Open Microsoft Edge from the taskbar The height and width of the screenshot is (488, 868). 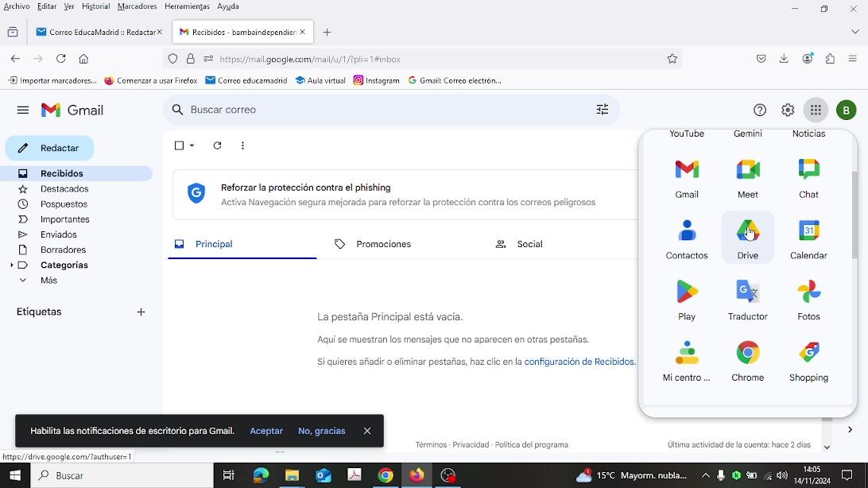point(261,475)
